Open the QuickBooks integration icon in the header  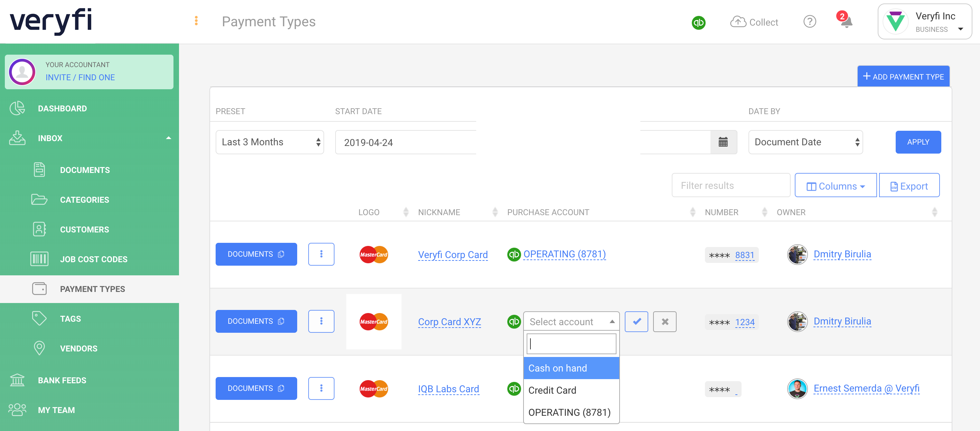click(698, 22)
